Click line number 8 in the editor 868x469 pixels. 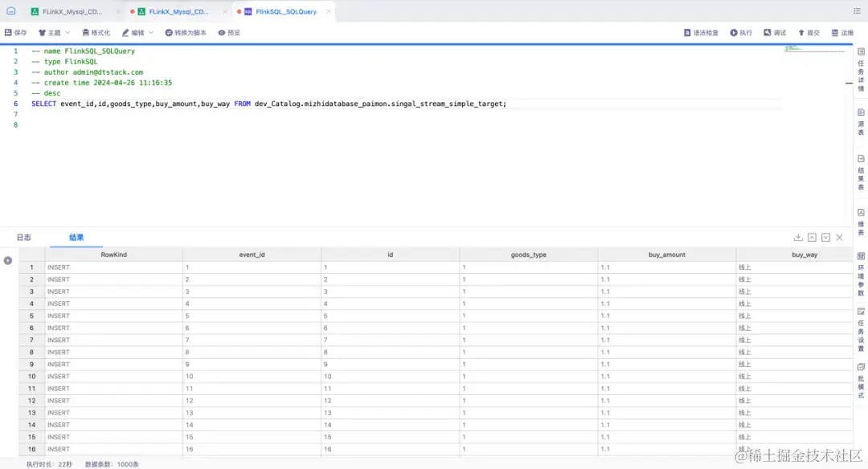click(15, 125)
